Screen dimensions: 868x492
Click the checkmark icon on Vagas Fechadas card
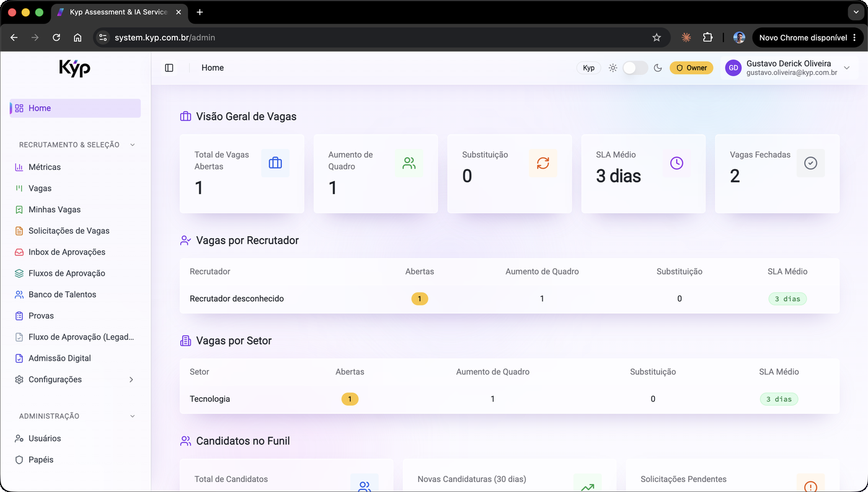tap(810, 163)
